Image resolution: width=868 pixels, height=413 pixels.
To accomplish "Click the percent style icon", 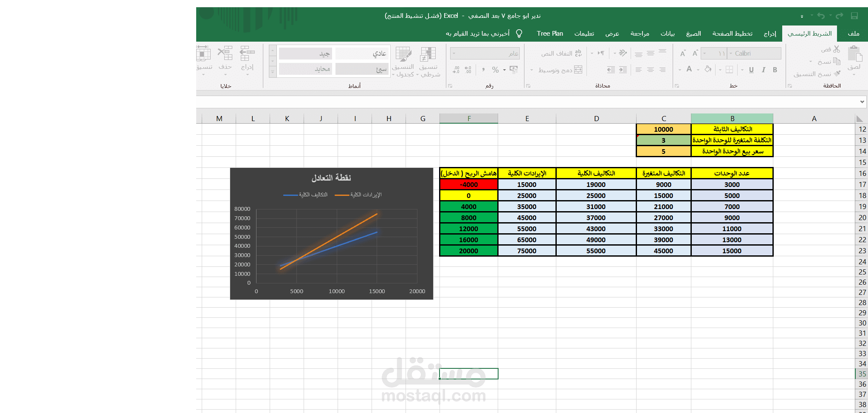I will coord(495,69).
